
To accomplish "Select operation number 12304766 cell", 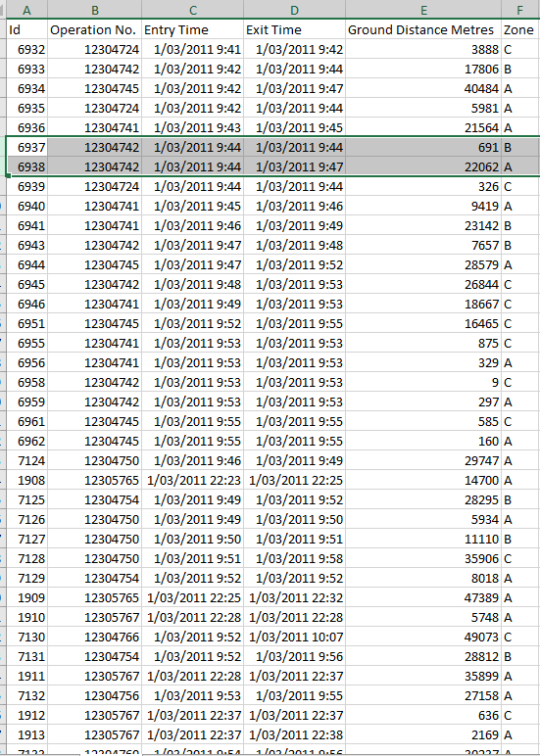I will pyautogui.click(x=95, y=637).
